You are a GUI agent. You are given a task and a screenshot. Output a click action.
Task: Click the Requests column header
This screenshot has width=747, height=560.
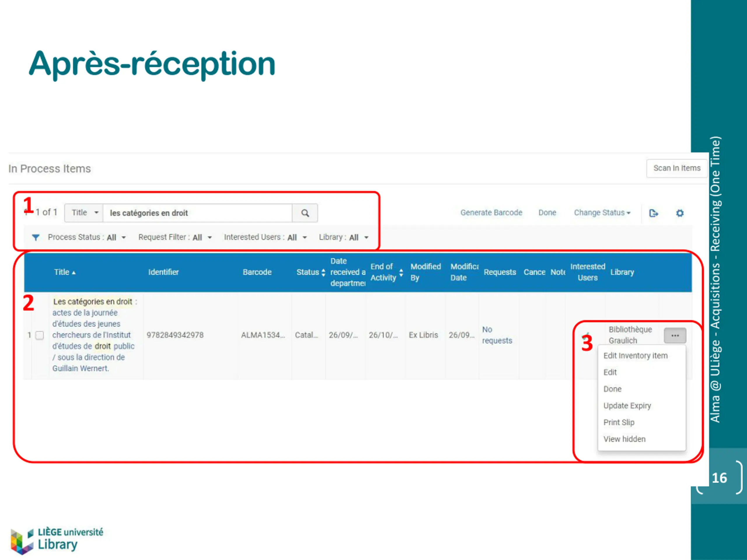[500, 272]
